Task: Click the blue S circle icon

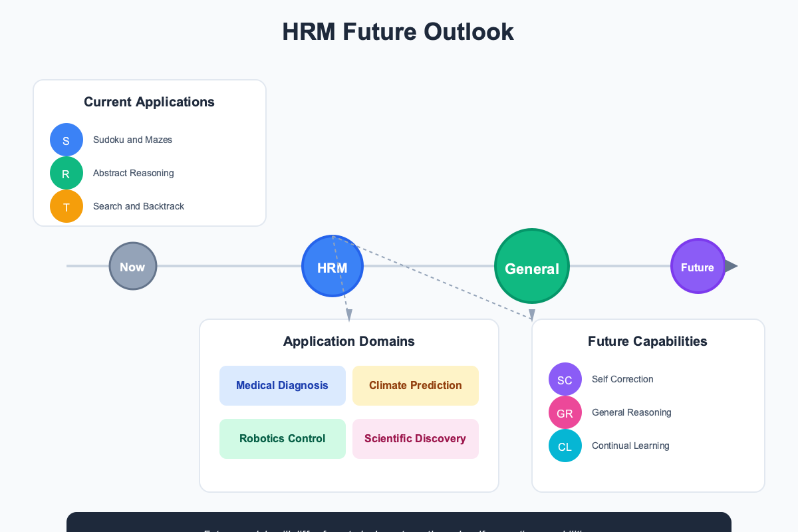Action: (x=66, y=140)
